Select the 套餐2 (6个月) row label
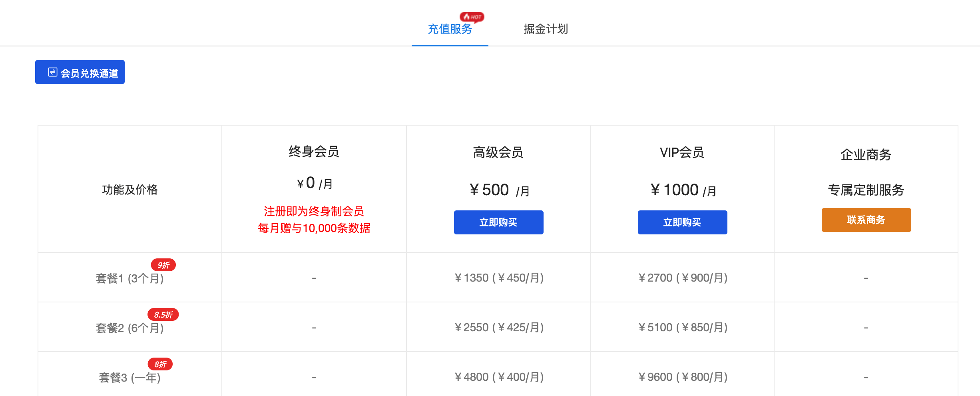This screenshot has height=396, width=980. coord(130,328)
